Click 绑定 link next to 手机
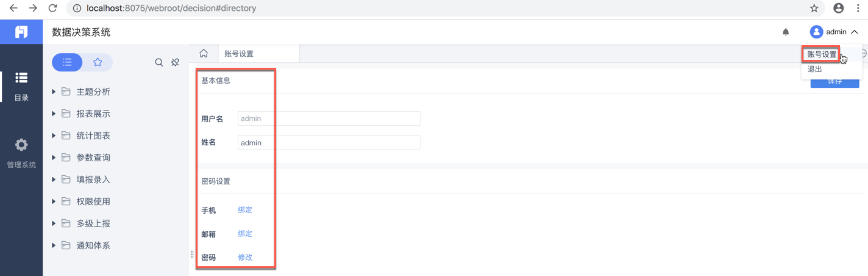The height and width of the screenshot is (276, 868). 245,210
